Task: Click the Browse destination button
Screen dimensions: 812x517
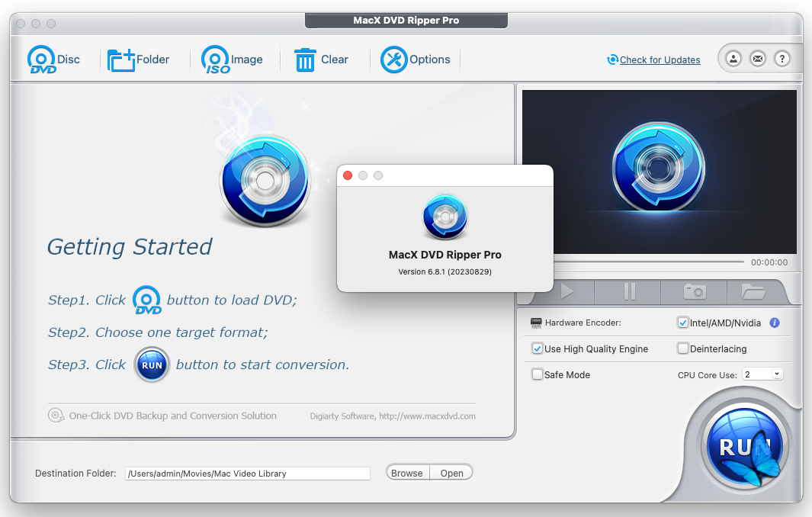Action: [x=407, y=473]
